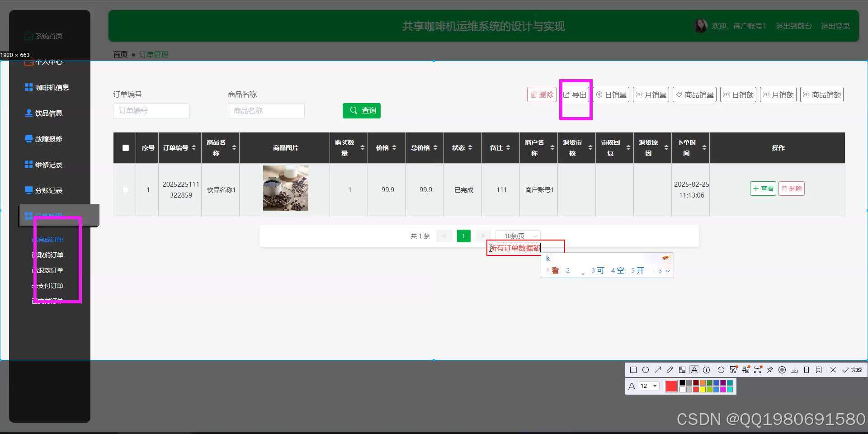Open the font size 12 dropdown
The image size is (868, 434).
tap(648, 386)
